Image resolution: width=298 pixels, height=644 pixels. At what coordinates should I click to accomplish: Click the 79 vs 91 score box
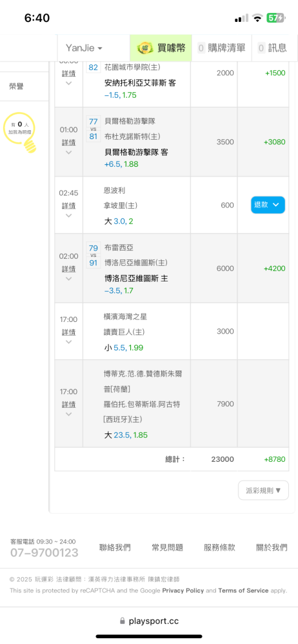click(94, 256)
